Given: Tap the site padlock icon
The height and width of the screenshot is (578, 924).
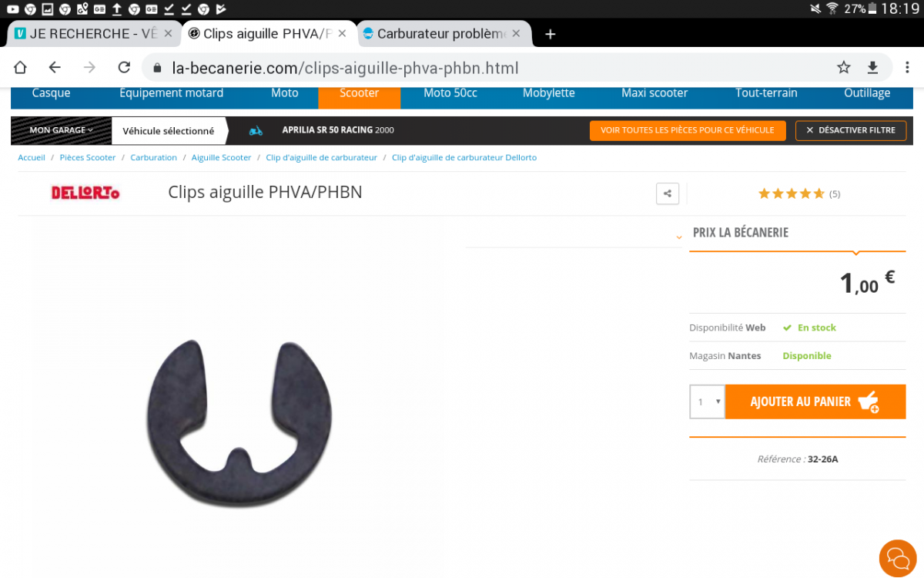Looking at the screenshot, I should pos(157,68).
